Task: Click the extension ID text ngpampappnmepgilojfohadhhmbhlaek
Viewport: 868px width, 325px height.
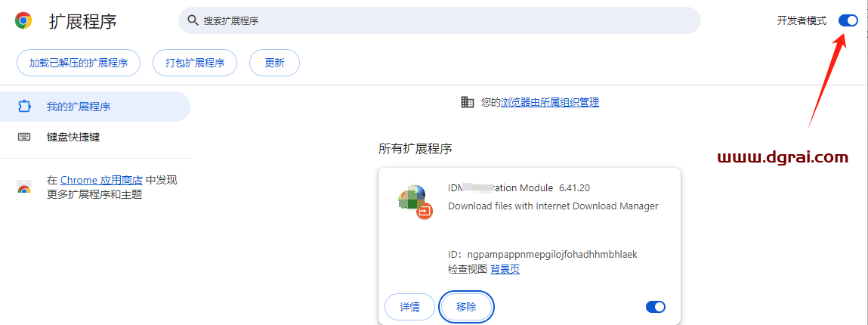Action: 552,255
